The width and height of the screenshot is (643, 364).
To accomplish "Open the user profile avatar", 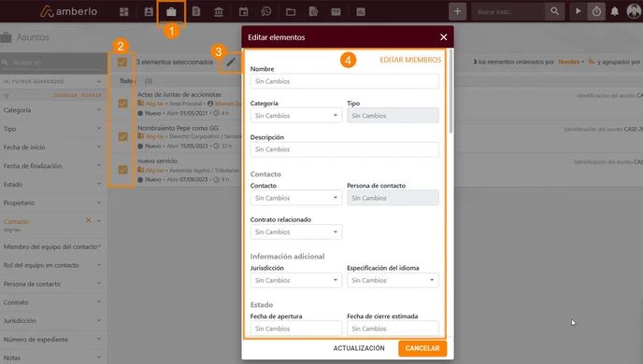I will pyautogui.click(x=634, y=11).
